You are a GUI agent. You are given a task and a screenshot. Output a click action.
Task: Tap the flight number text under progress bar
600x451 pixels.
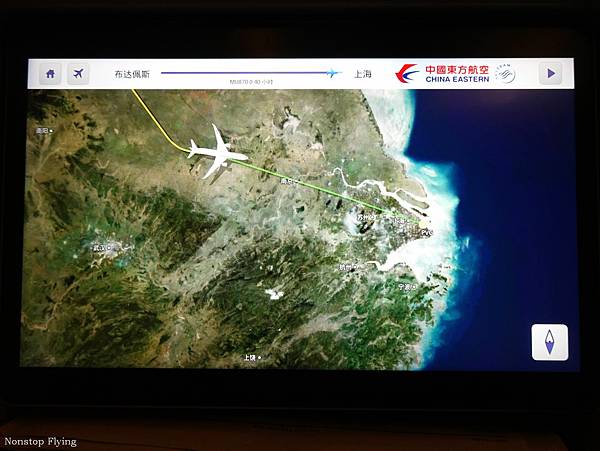251,82
